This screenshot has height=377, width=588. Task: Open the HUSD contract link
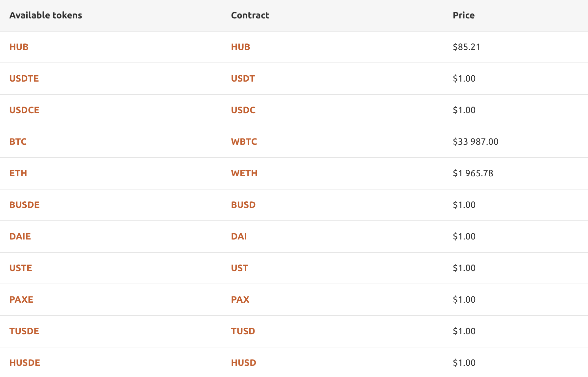[x=243, y=363]
